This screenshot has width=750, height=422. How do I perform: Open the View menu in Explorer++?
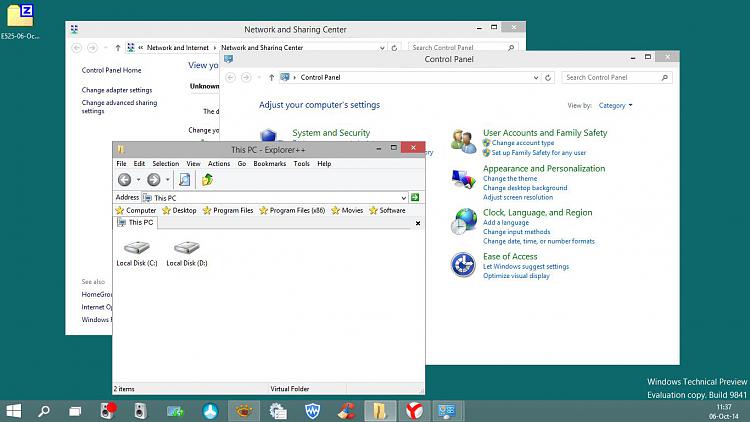[193, 164]
